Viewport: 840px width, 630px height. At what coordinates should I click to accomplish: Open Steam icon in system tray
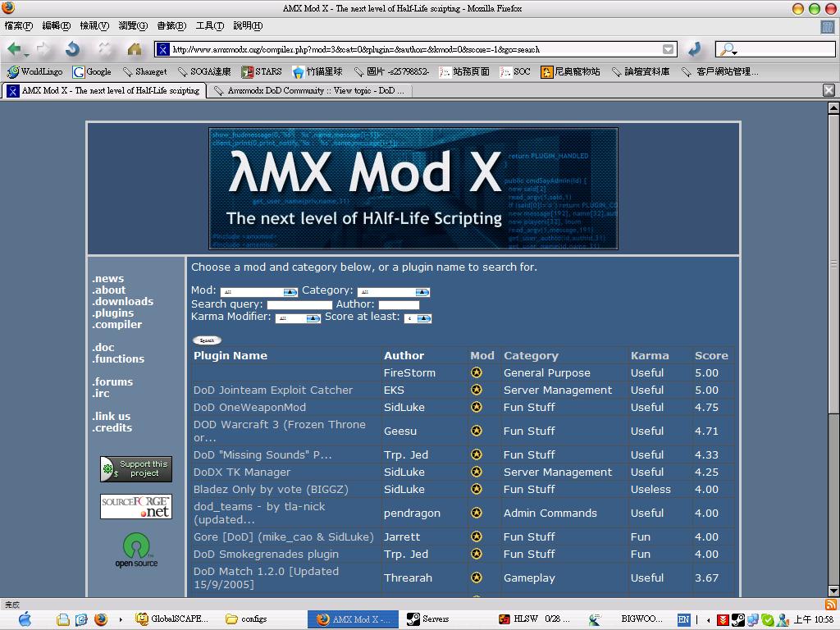pos(737,620)
